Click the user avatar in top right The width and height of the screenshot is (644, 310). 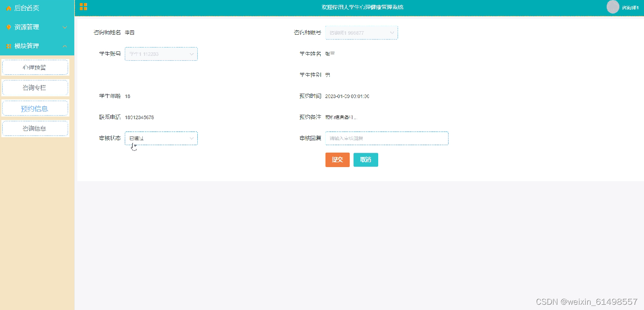[613, 7]
